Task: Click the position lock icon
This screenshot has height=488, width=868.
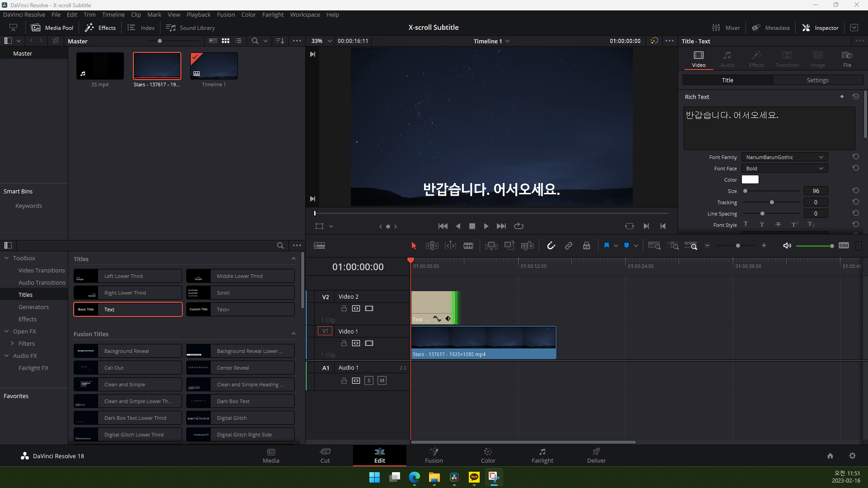Action: (586, 245)
